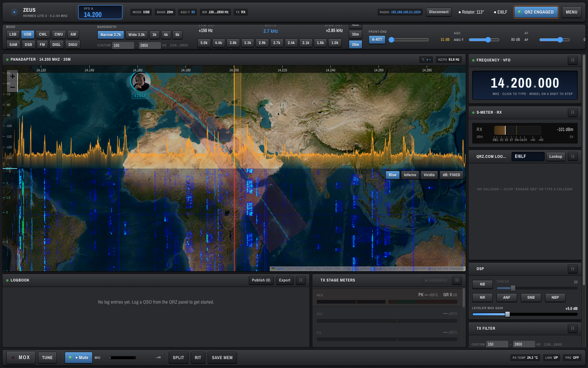Select CWU mode

58,35
